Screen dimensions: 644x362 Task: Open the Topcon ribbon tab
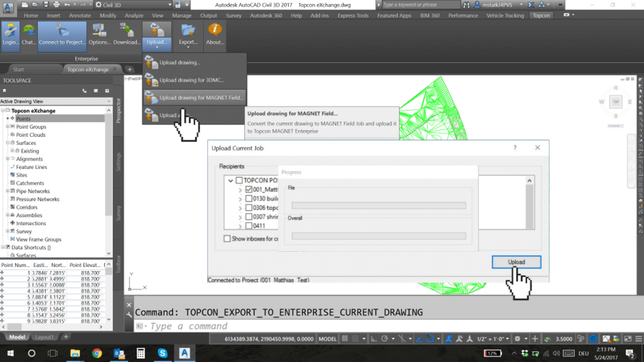(x=541, y=16)
